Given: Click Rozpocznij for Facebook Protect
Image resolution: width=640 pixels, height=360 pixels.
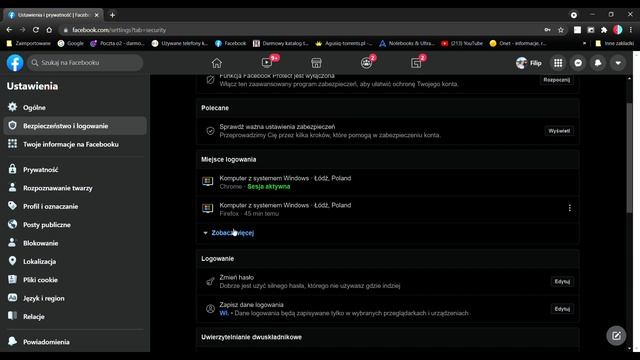Looking at the screenshot, I should point(557,80).
